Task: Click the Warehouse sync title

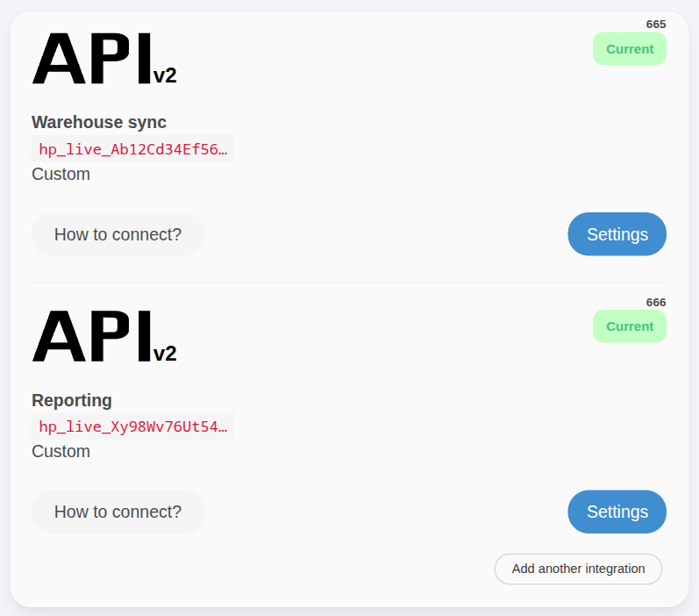Action: pos(99,122)
